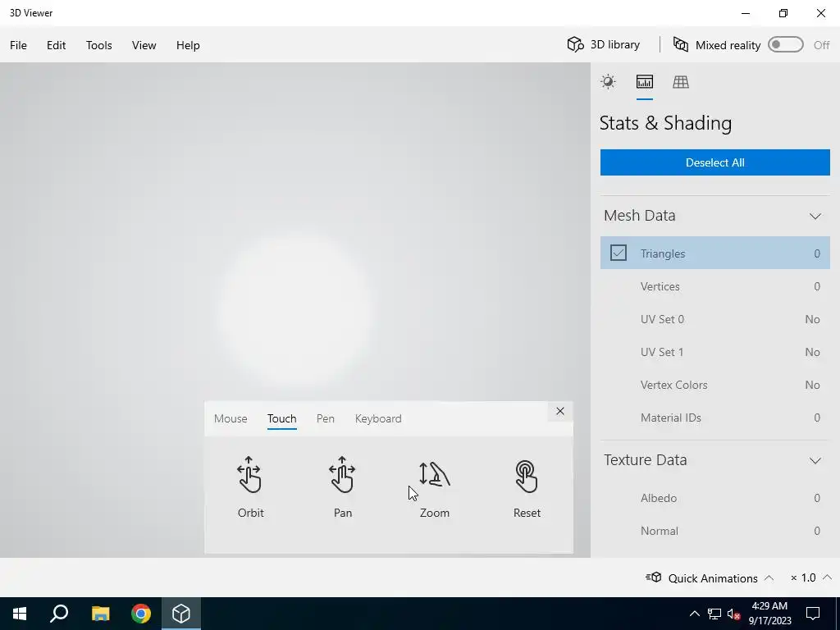
Task: Toggle the Mixed reality switch
Action: [785, 45]
